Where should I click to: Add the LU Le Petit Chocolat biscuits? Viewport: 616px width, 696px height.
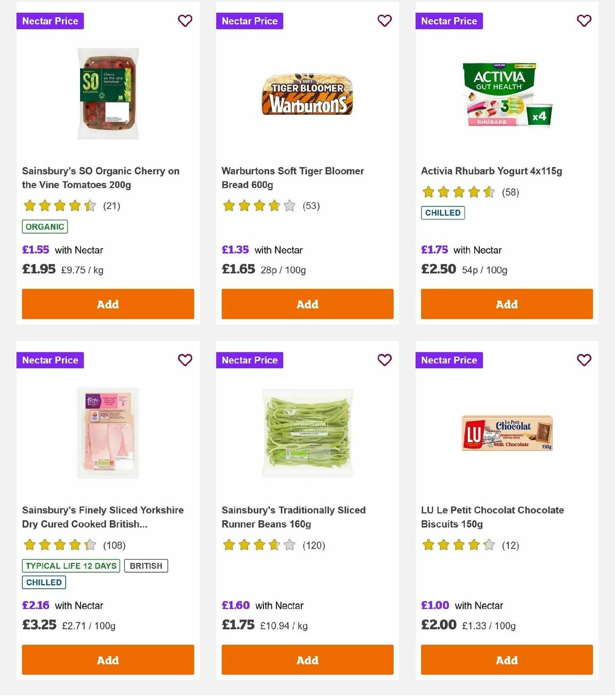[507, 660]
